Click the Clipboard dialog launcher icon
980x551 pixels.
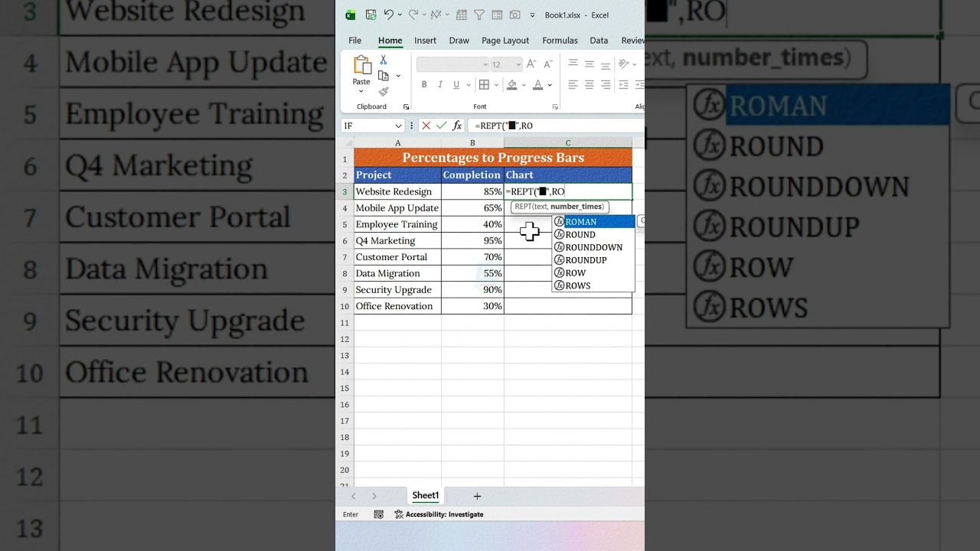pyautogui.click(x=406, y=107)
